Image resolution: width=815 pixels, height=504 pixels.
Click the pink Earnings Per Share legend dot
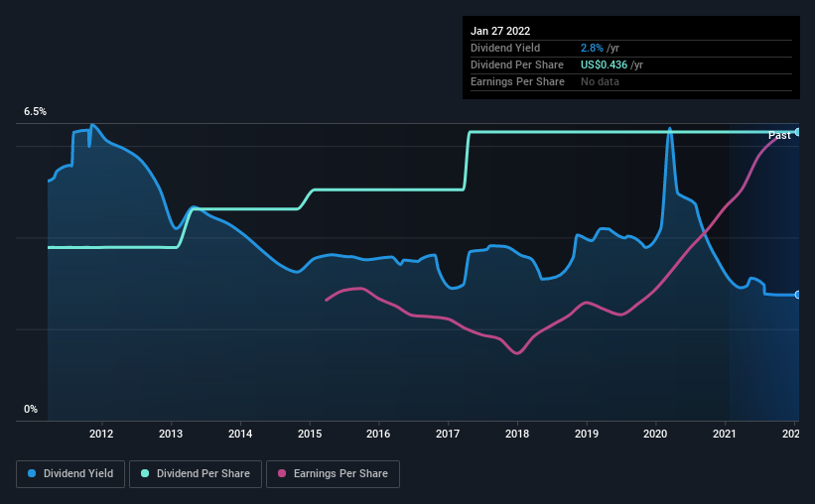point(282,473)
